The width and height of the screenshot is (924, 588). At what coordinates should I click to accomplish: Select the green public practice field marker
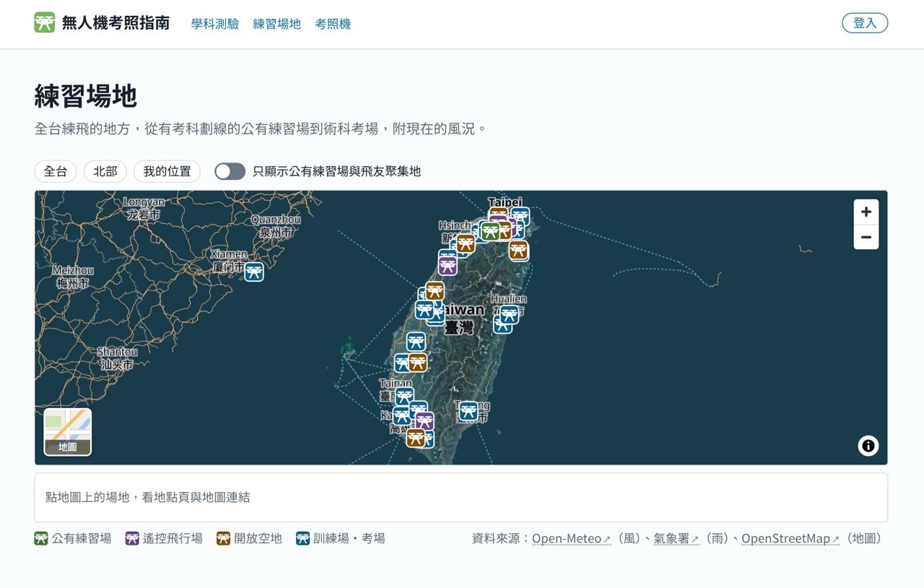pyautogui.click(x=491, y=231)
